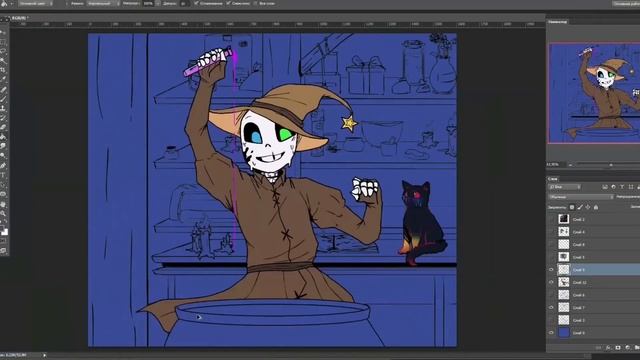Add a layer mask
The height and width of the screenshot is (360, 640).
pos(618,348)
